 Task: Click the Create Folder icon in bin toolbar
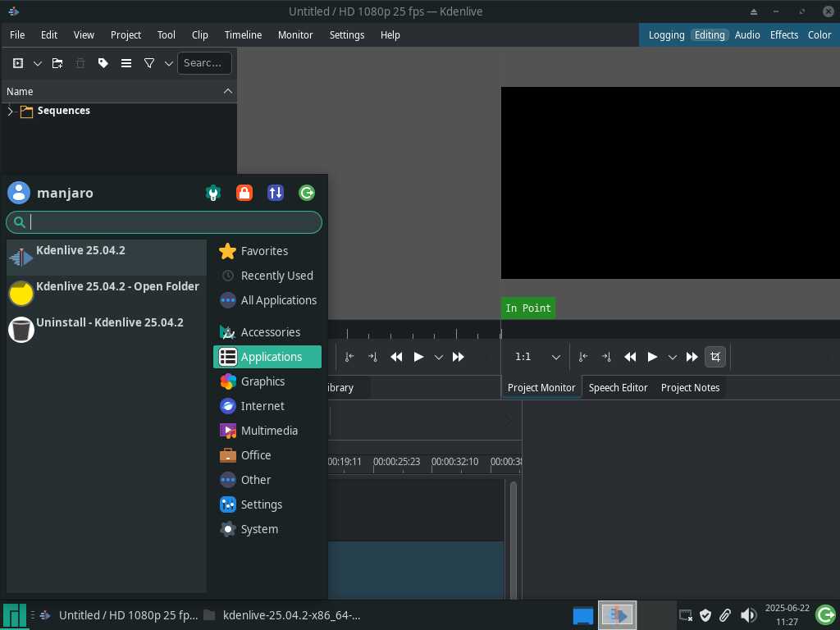tap(57, 63)
